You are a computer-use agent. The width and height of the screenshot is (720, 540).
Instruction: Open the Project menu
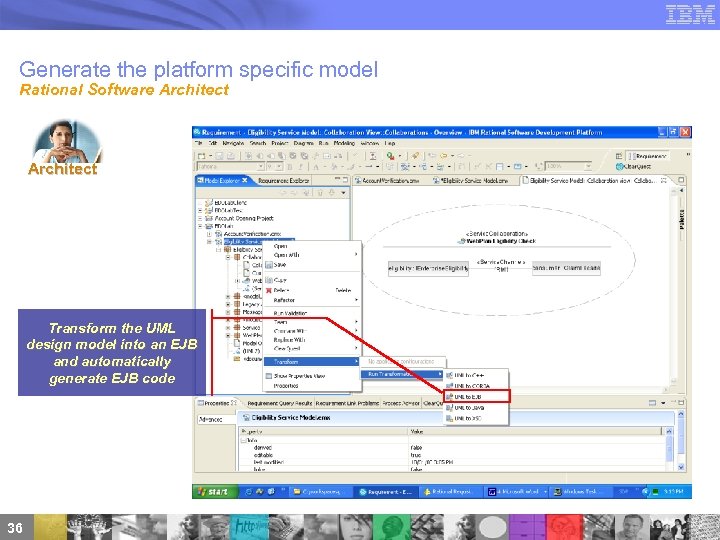click(280, 143)
